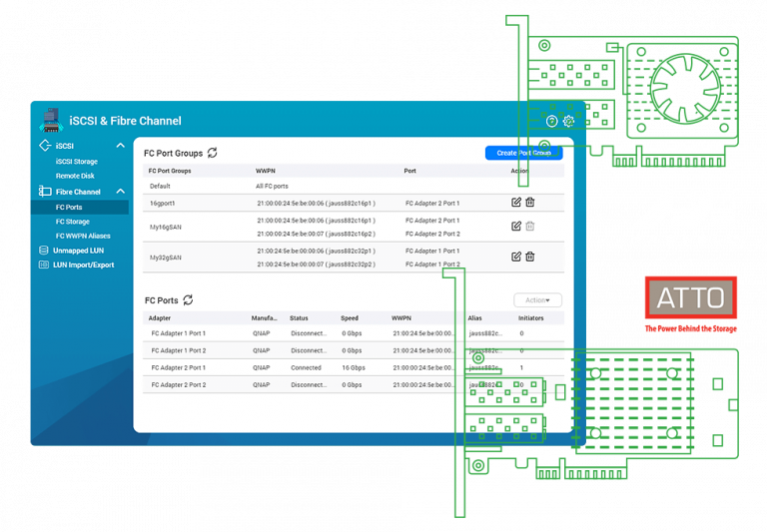Click Connected status of Adapter 2 Port 1

[306, 367]
